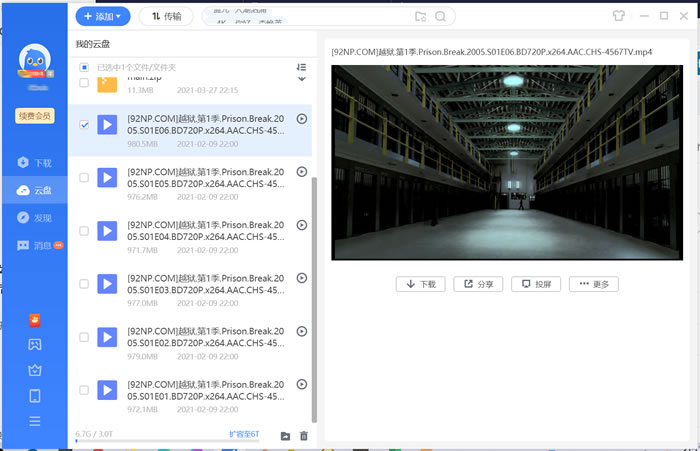Expand the chevron beside the zip file
The width and height of the screenshot is (700, 451).
coord(302,79)
